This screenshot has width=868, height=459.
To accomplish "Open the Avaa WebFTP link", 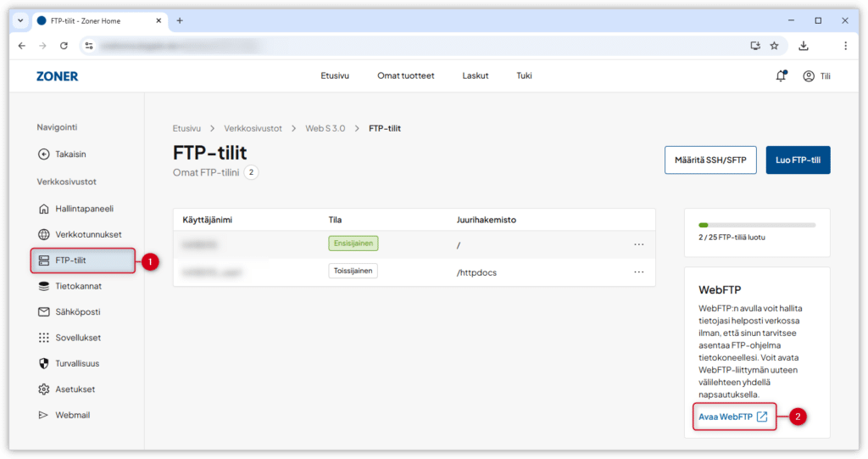I will point(732,417).
